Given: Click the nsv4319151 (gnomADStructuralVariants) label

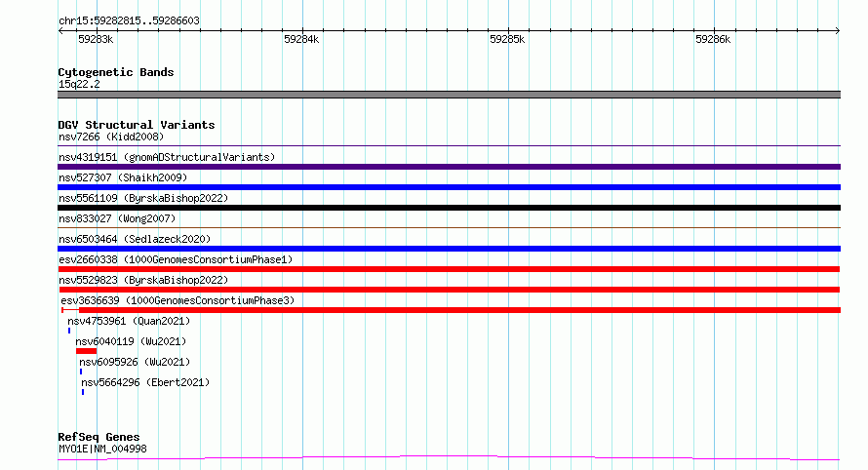Looking at the screenshot, I should tap(167, 157).
